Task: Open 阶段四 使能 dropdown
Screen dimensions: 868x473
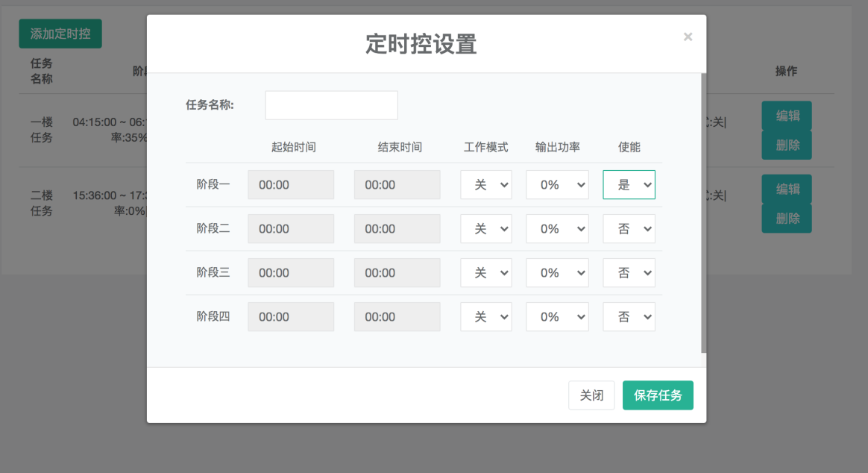Action: pyautogui.click(x=629, y=317)
